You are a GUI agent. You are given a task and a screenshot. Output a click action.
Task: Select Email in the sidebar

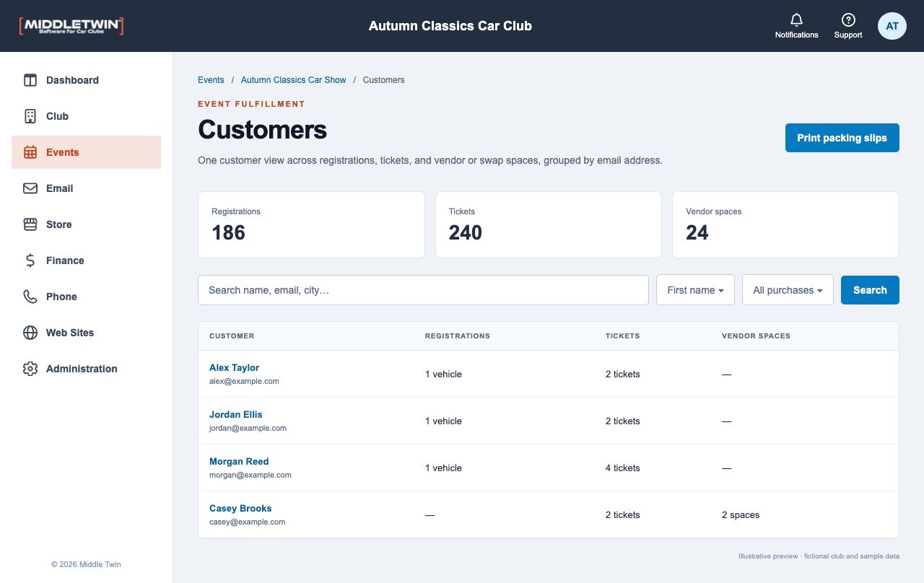pos(86,188)
